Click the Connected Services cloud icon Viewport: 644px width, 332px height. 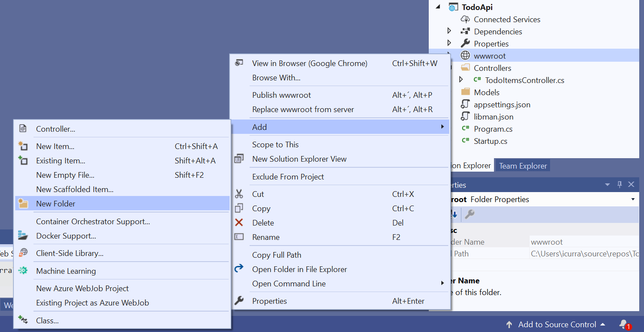pyautogui.click(x=465, y=19)
